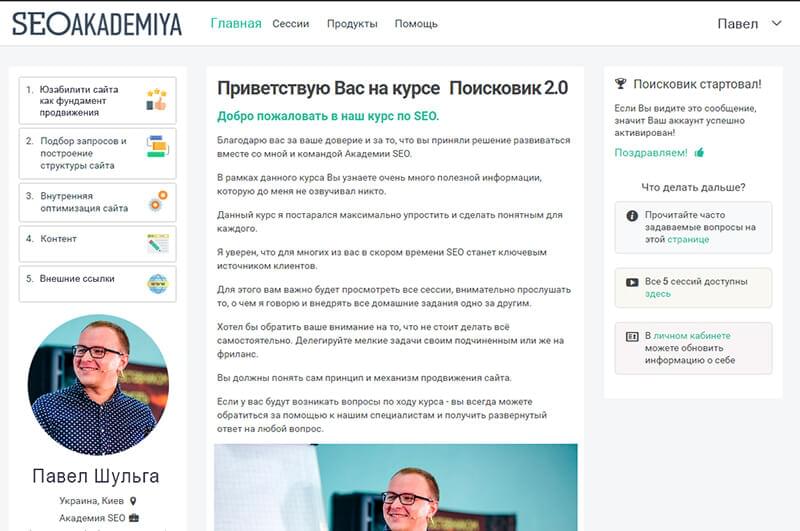This screenshot has height=531, width=800.
Task: Click the info circle icon in FAQ card
Action: 632,216
